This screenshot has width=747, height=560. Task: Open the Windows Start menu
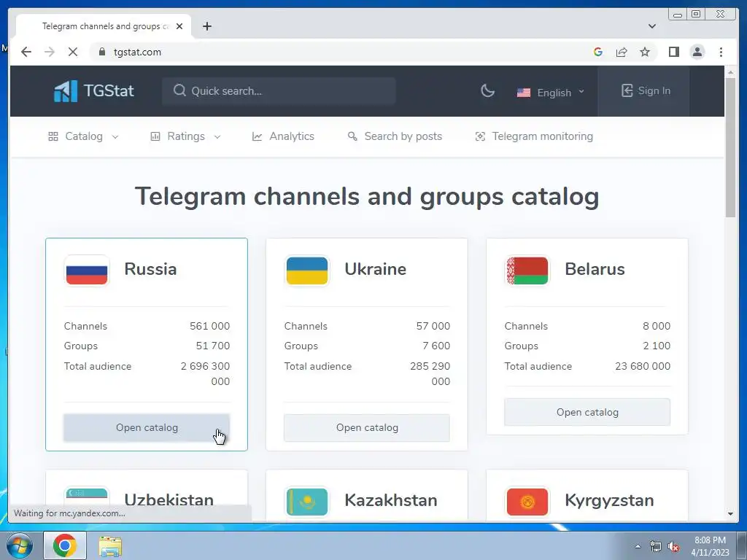point(19,545)
